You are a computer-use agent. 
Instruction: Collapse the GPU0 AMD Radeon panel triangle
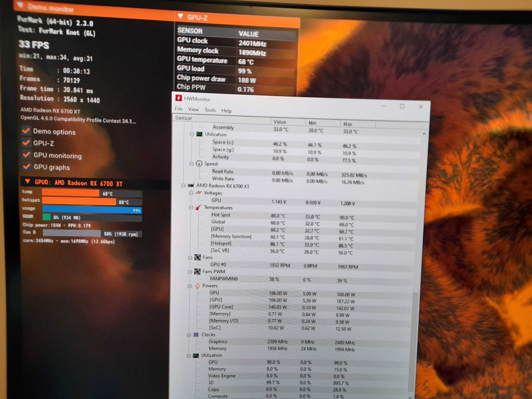28,181
